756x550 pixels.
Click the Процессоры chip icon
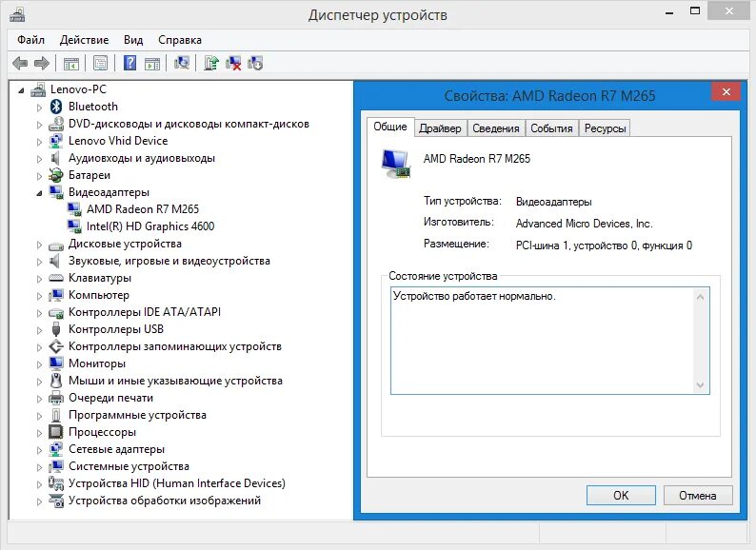[56, 432]
